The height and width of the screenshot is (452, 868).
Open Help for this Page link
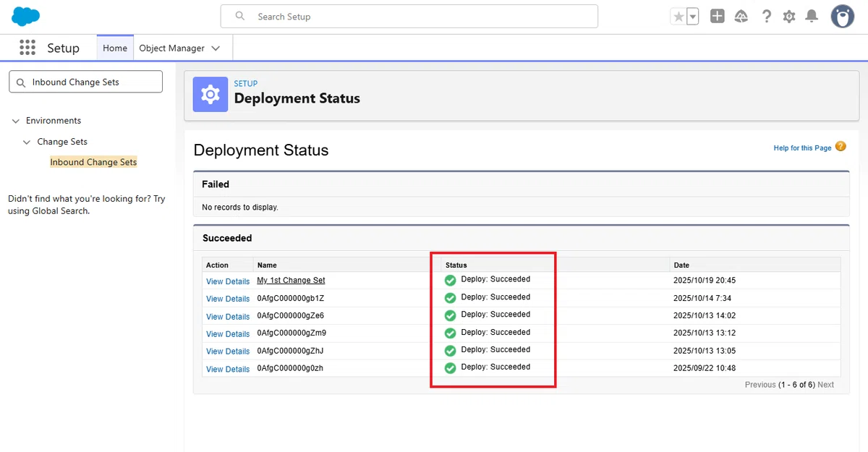802,148
